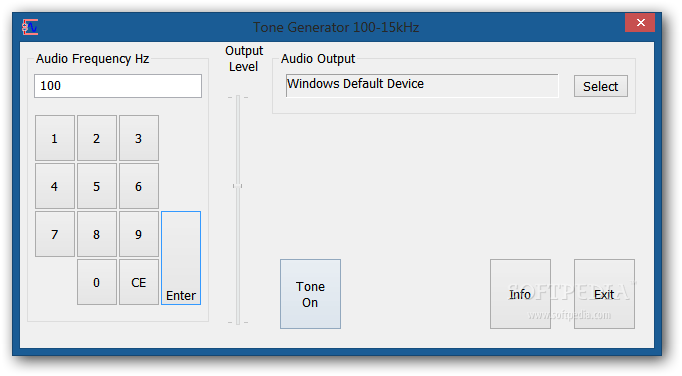Screen dimensions: 682x376
Task: Click Select to choose audio output device
Action: point(601,86)
